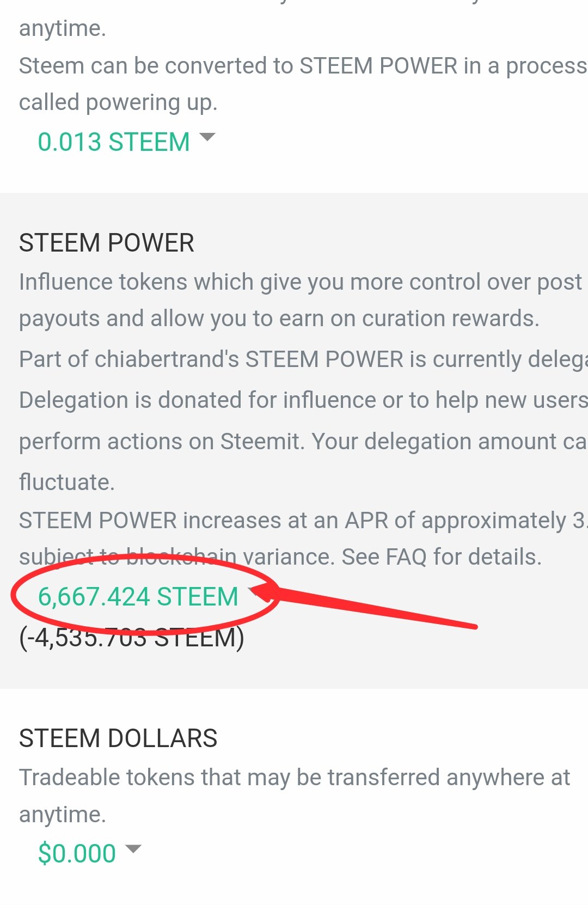Viewport: 588px width, 905px height.
Task: Tap the 'payouts and allow you to earn' line
Action: tap(279, 319)
